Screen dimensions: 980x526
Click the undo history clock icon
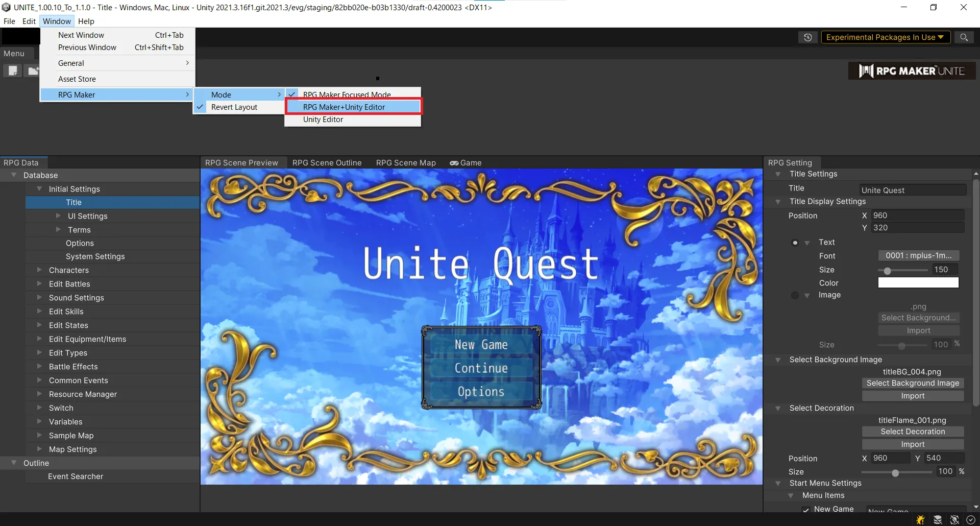(807, 37)
